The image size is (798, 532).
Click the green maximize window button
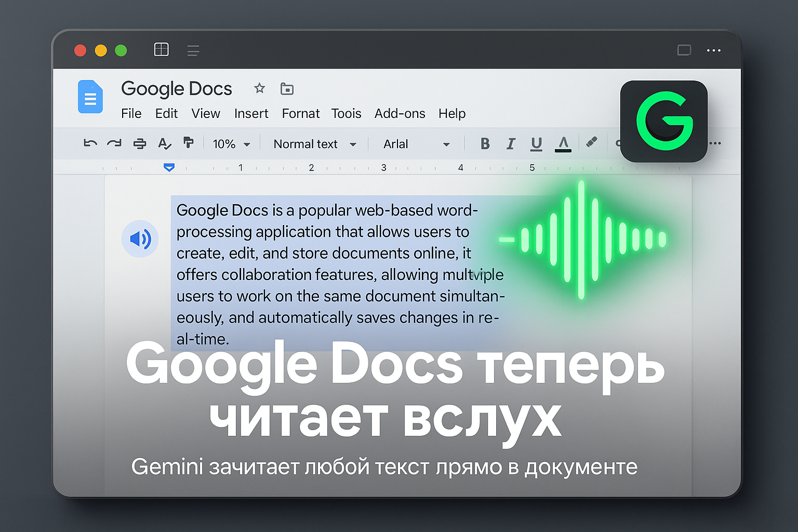121,50
